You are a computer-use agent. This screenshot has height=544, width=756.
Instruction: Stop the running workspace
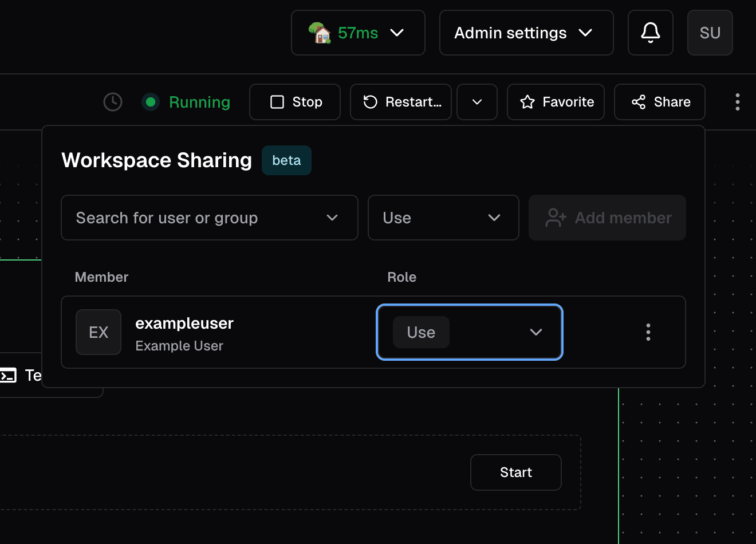[x=295, y=102]
